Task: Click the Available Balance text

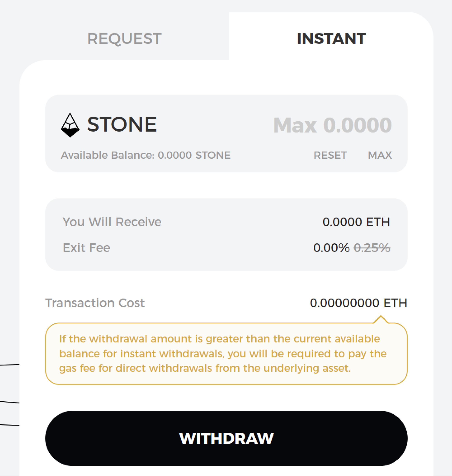Action: pyautogui.click(x=146, y=155)
